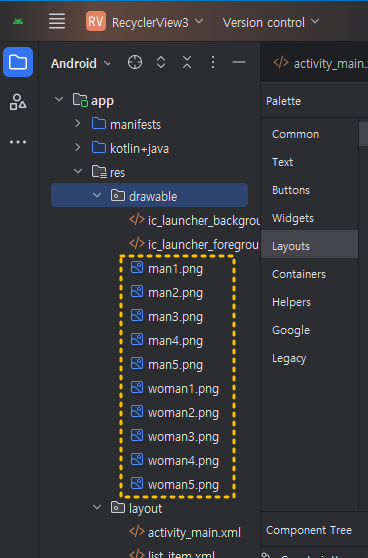Click the Component Tree panel header
The image size is (368, 558).
[309, 530]
